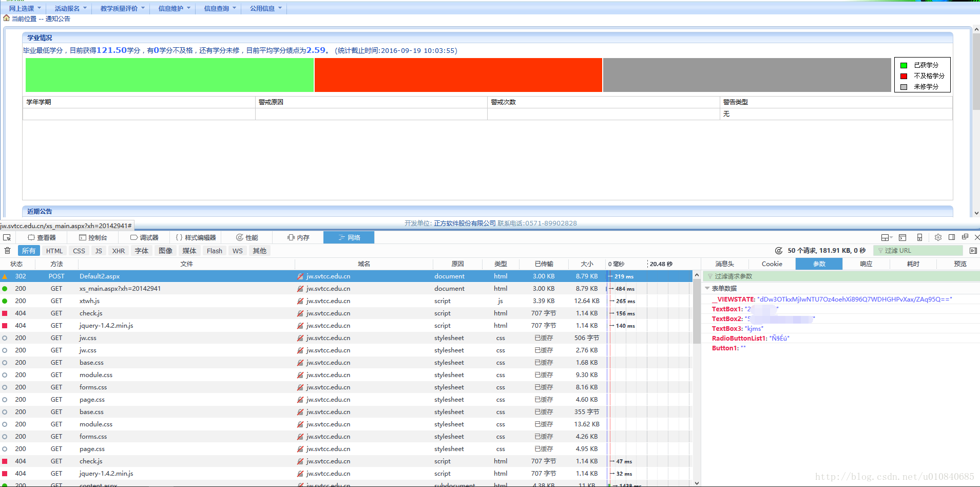Click the red 不及格学分 credit bar
This screenshot has height=487, width=980.
[x=458, y=75]
